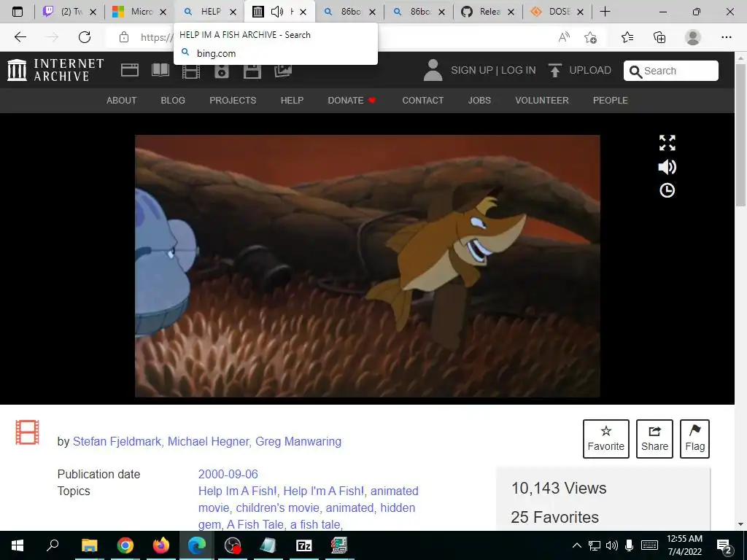
Task: Open creator Greg Manwaring link
Action: [298, 441]
